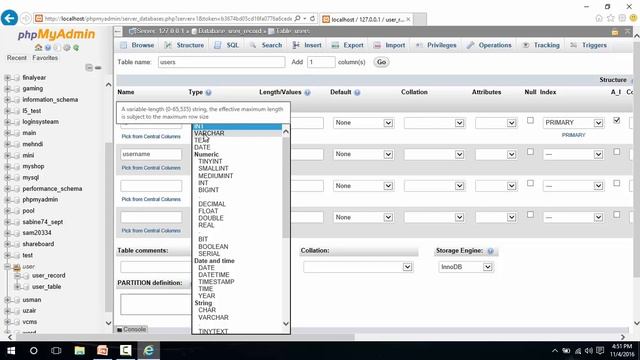The image size is (640, 360).
Task: Open the Insert tab
Action: pyautogui.click(x=307, y=45)
